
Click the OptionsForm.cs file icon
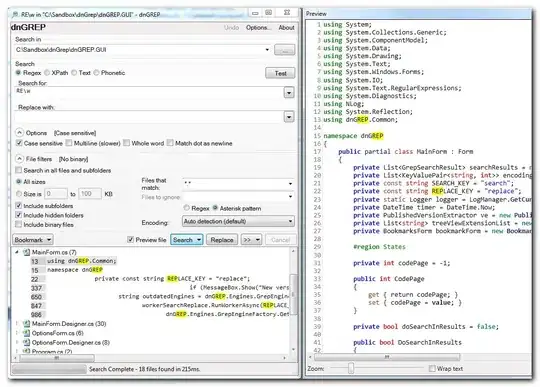[x=26, y=333]
